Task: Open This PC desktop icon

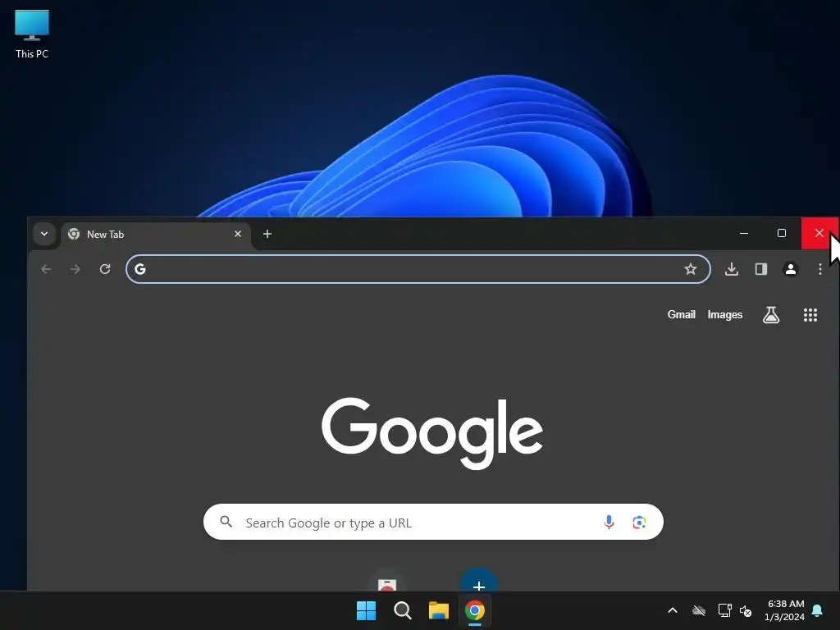Action: [x=32, y=34]
